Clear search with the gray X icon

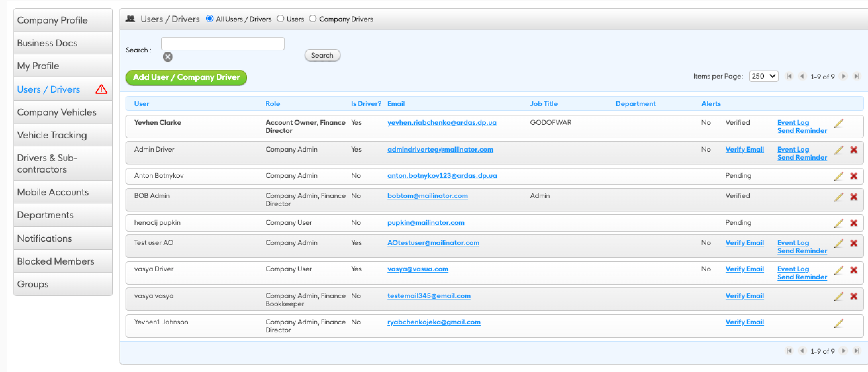click(167, 57)
